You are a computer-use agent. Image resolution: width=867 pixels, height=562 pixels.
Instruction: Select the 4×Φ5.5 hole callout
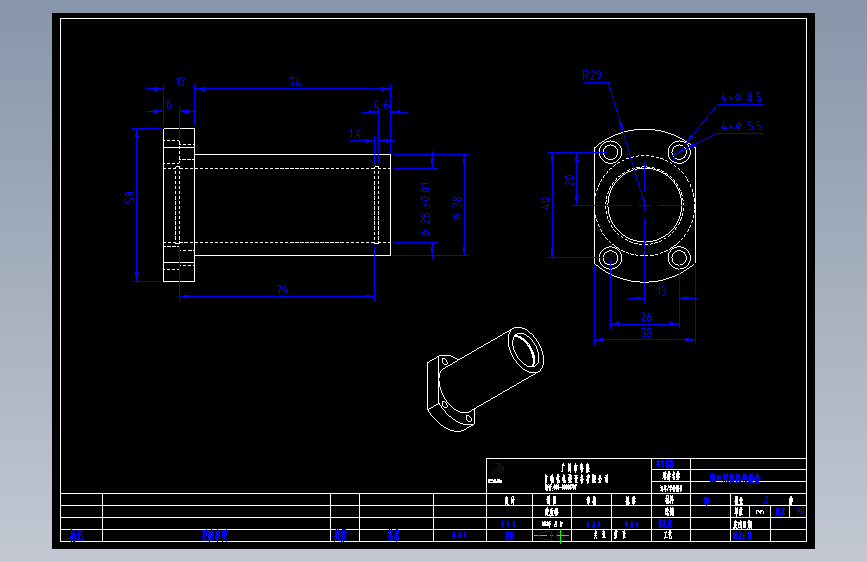741,126
